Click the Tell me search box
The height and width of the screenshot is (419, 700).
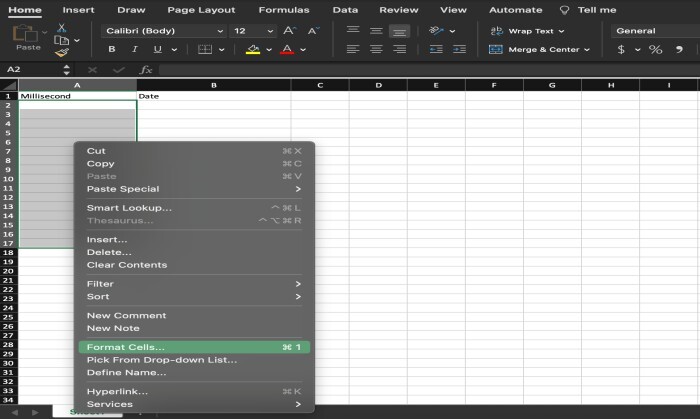(588, 10)
